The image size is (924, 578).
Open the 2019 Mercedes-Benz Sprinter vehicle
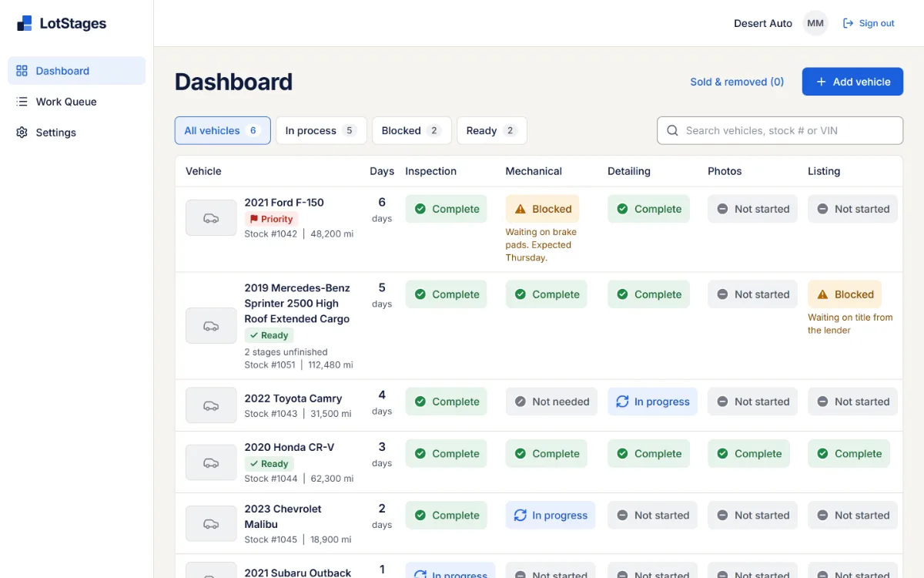(x=297, y=303)
